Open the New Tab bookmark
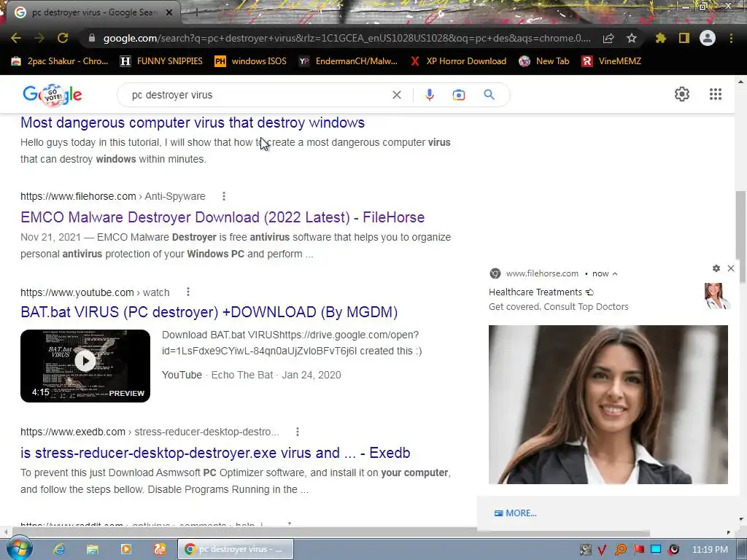This screenshot has width=747, height=560. tap(544, 61)
